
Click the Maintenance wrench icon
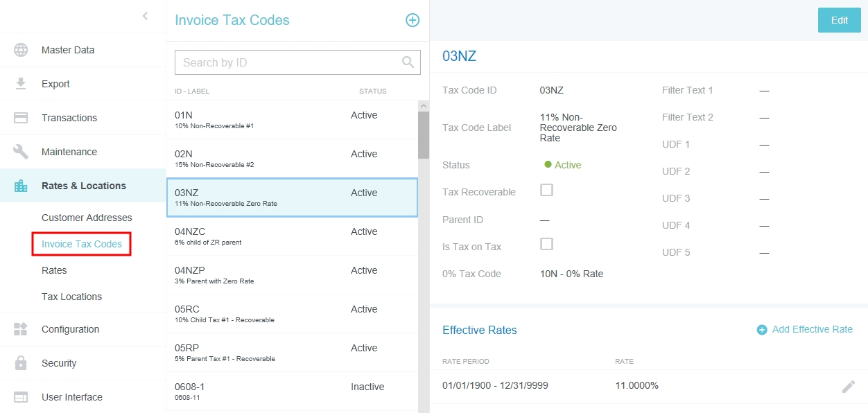point(21,152)
